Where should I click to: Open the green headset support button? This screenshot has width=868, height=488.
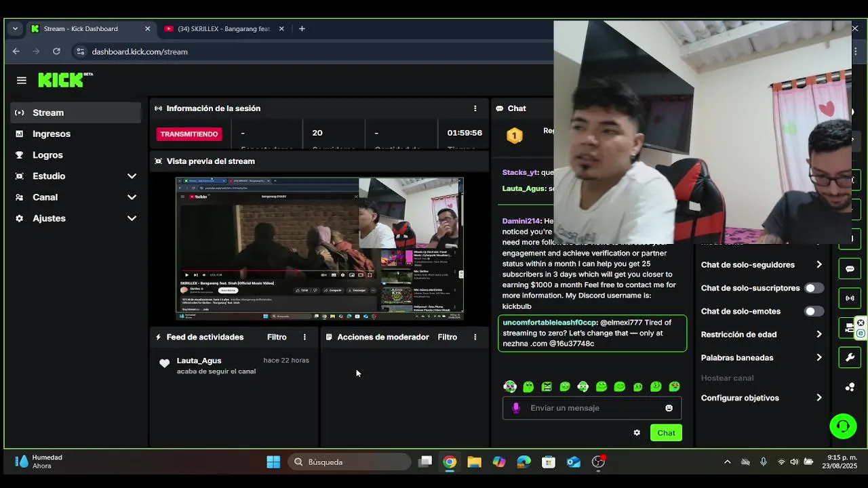tap(843, 426)
